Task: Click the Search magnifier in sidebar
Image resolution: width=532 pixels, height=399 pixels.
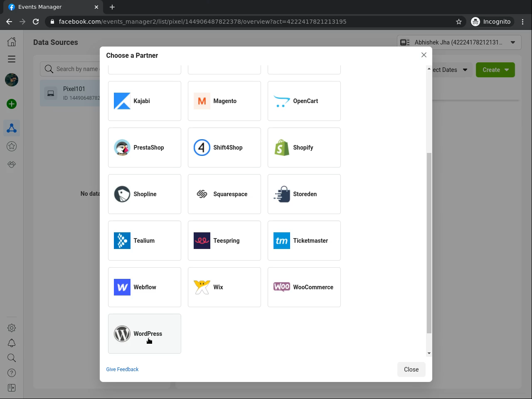Action: tap(12, 358)
